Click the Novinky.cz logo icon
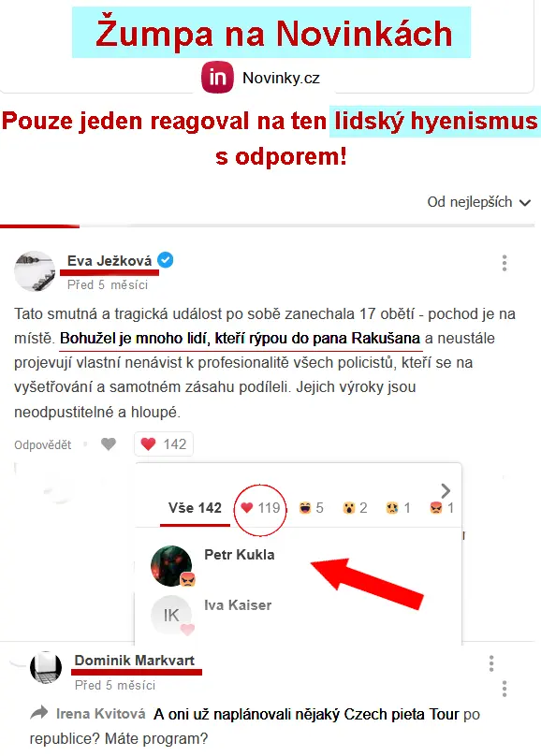 coord(217,77)
